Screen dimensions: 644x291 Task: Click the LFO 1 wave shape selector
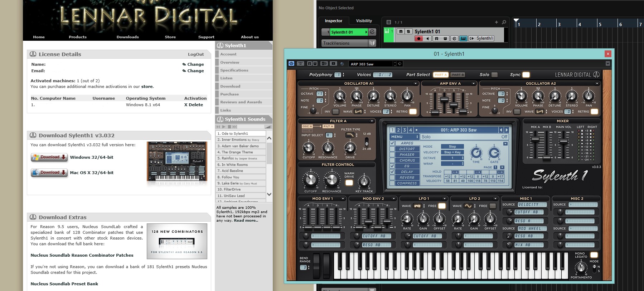417,206
